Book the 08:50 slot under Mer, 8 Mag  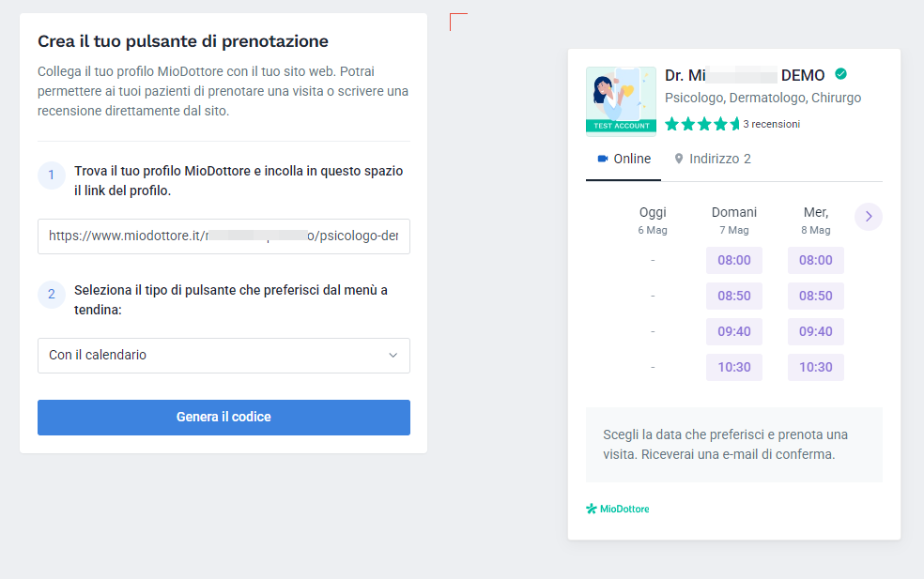pos(816,296)
